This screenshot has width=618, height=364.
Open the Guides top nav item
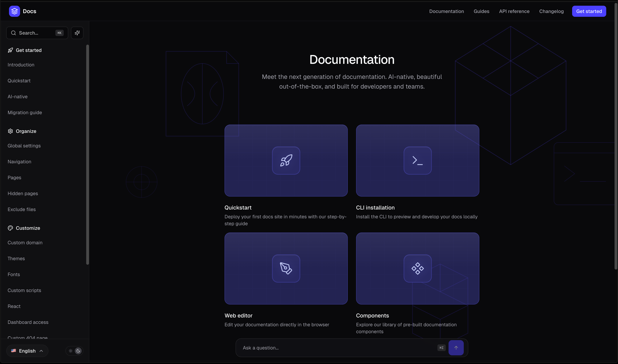[482, 11]
